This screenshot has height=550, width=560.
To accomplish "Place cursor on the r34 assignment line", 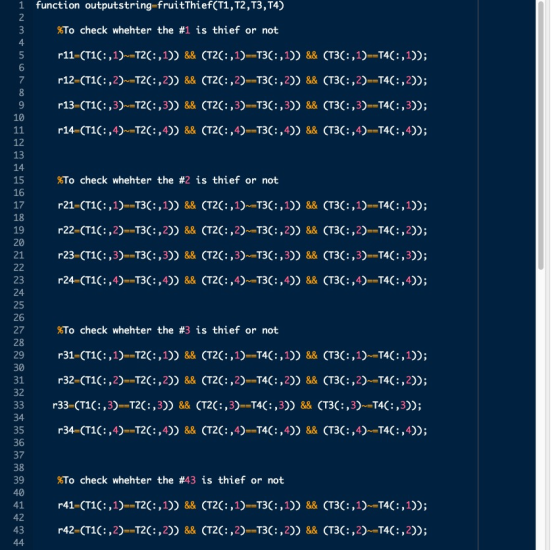I will click(x=242, y=430).
